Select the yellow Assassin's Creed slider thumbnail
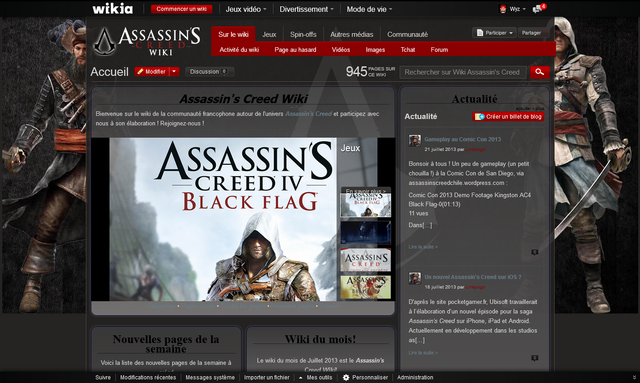The image size is (640, 383). pyautogui.click(x=366, y=287)
